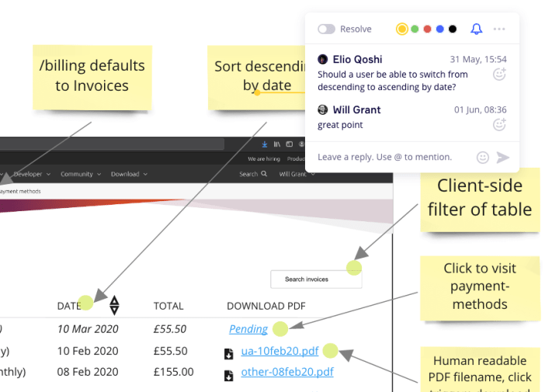Toggle the Resolve switch
This screenshot has height=392, width=559.
point(326,29)
